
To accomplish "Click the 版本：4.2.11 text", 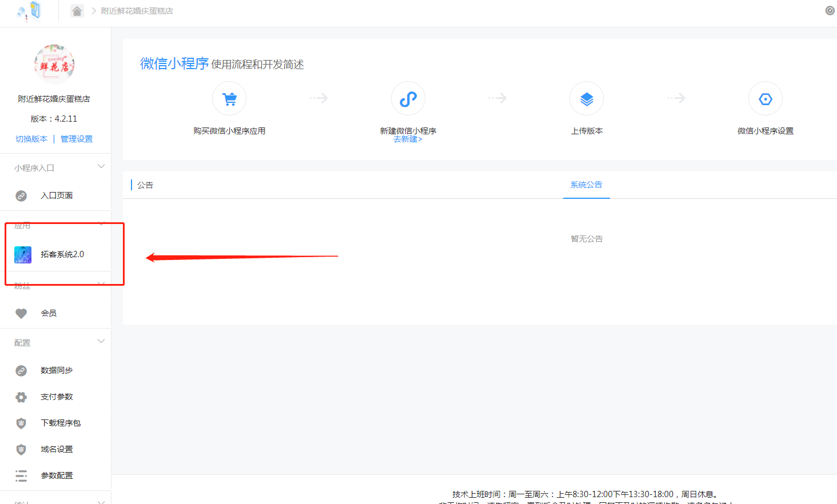I will pyautogui.click(x=54, y=119).
